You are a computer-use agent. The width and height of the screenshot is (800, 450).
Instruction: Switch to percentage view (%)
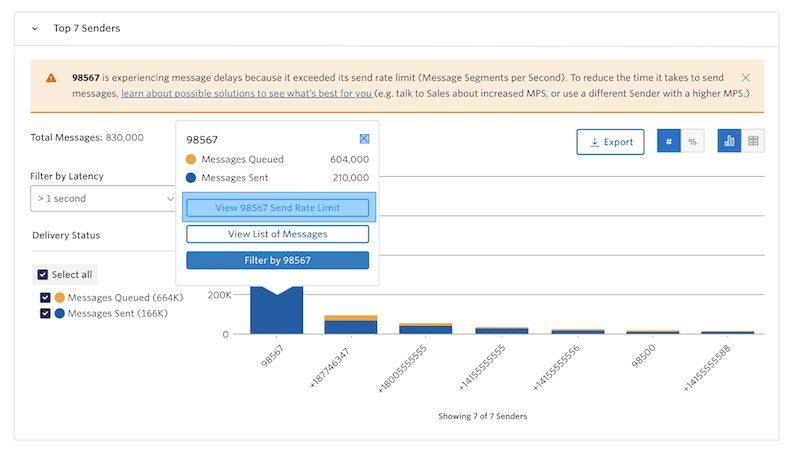click(x=692, y=142)
